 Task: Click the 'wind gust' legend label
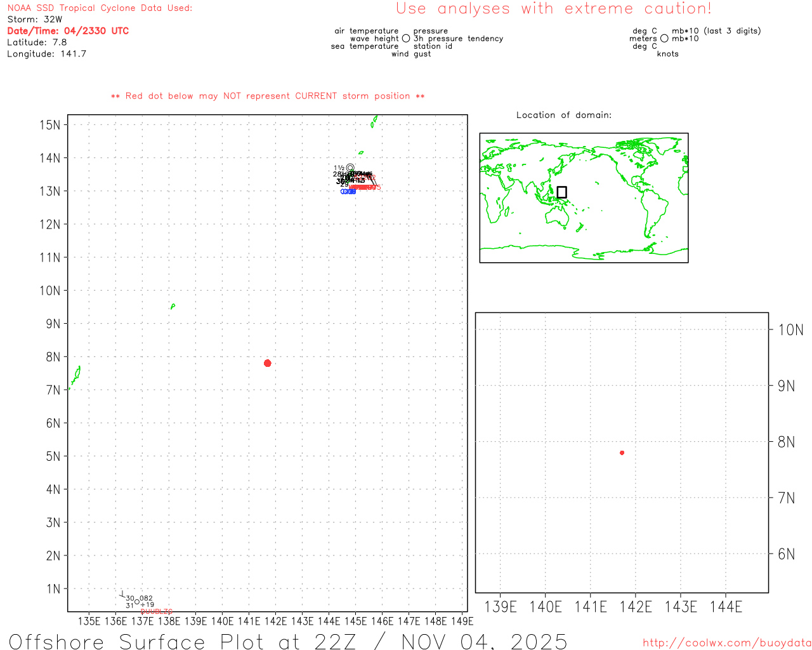click(x=411, y=54)
